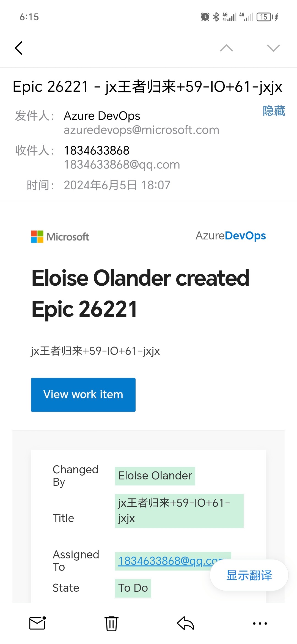This screenshot has height=644, width=297.
Task: Hide sender details with 隐藏 link
Action: tap(274, 111)
